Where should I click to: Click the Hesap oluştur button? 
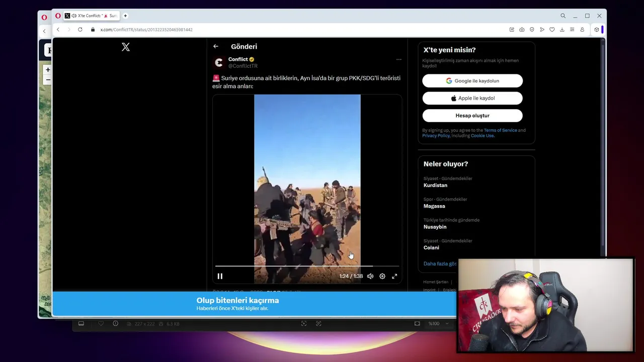click(x=472, y=116)
